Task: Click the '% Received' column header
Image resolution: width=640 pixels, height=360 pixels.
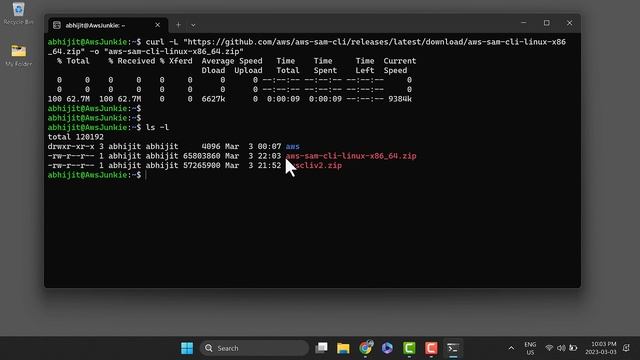Action: point(132,61)
